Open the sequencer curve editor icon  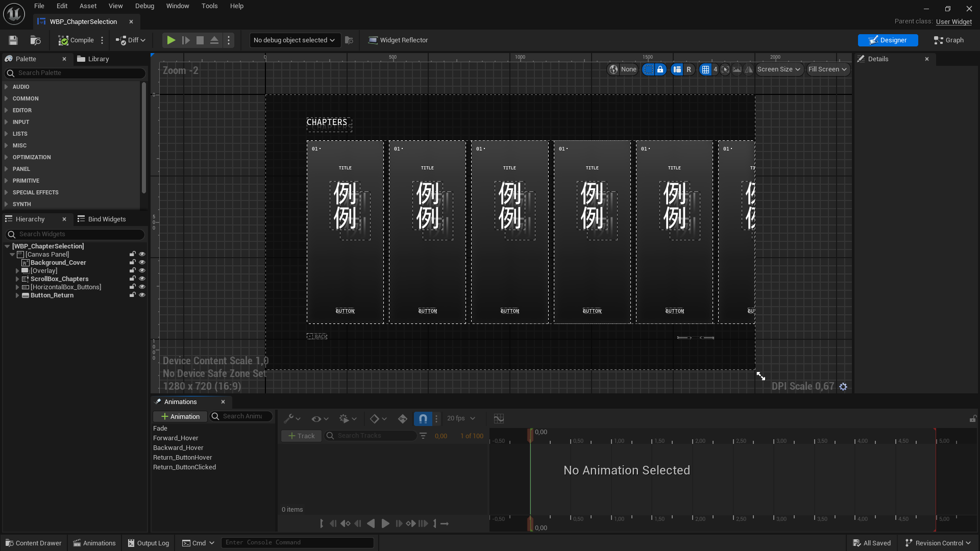pos(499,419)
